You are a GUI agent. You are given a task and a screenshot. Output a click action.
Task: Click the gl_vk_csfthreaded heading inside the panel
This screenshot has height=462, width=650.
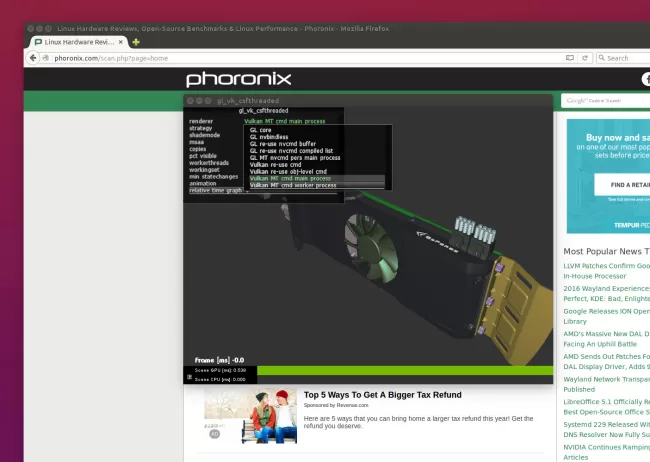263,111
